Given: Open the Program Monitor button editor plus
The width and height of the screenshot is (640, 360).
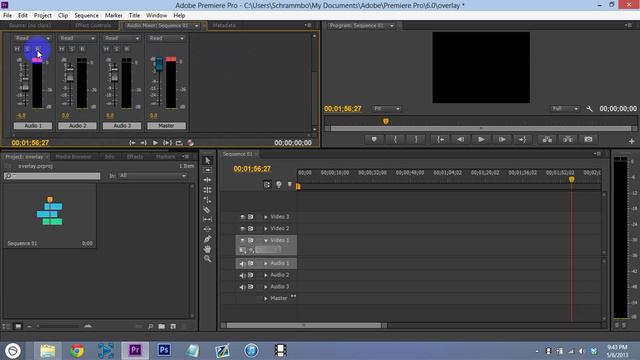Looking at the screenshot, I should click(632, 141).
